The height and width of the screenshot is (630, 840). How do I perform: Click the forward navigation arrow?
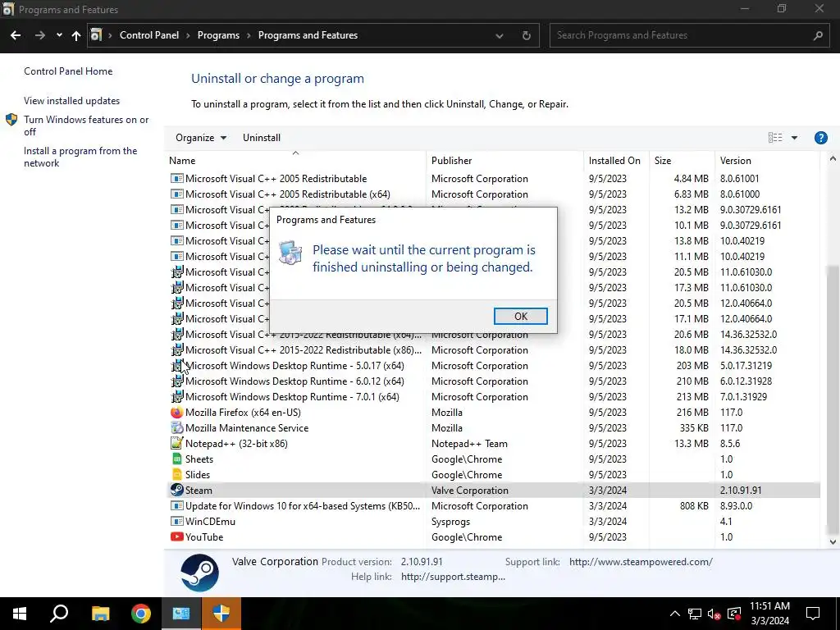point(40,35)
